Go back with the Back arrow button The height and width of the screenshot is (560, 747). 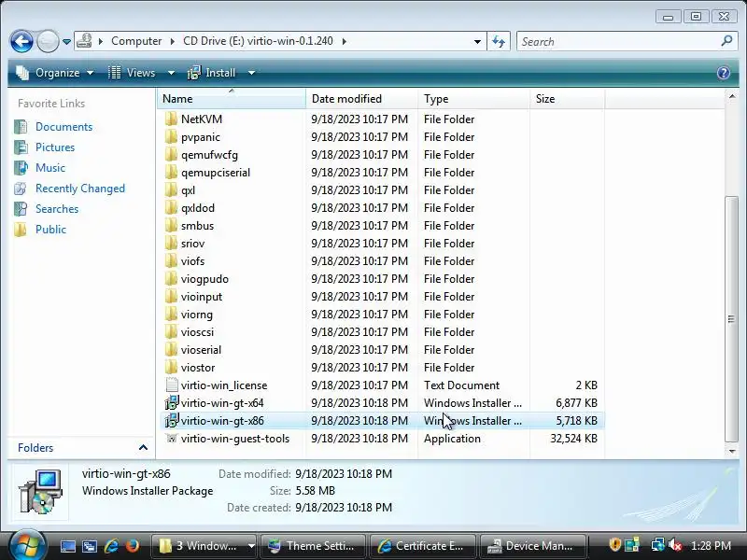tap(21, 41)
